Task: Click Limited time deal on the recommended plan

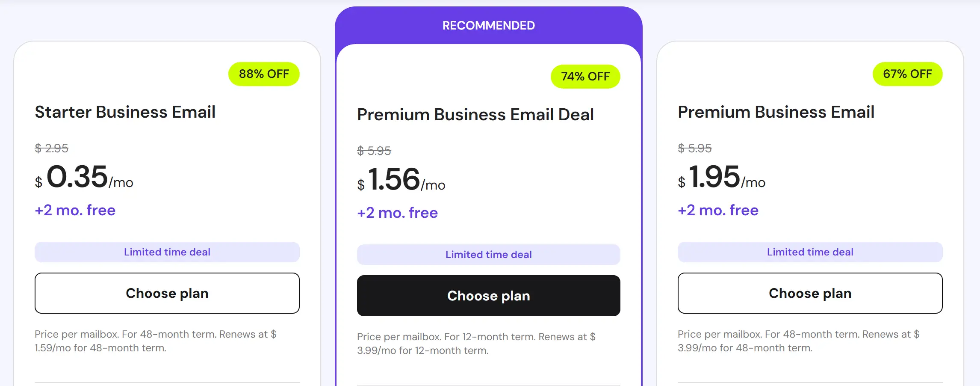Action: coord(488,255)
